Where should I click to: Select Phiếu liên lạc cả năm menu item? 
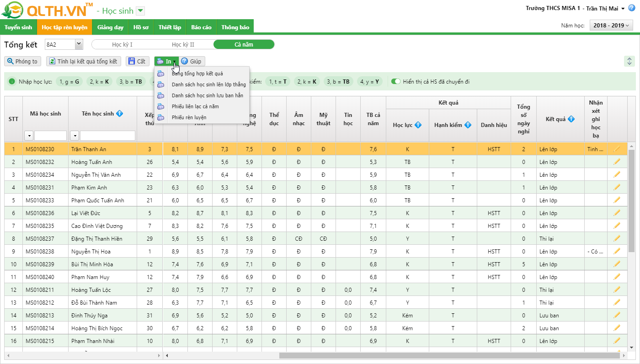point(195,106)
